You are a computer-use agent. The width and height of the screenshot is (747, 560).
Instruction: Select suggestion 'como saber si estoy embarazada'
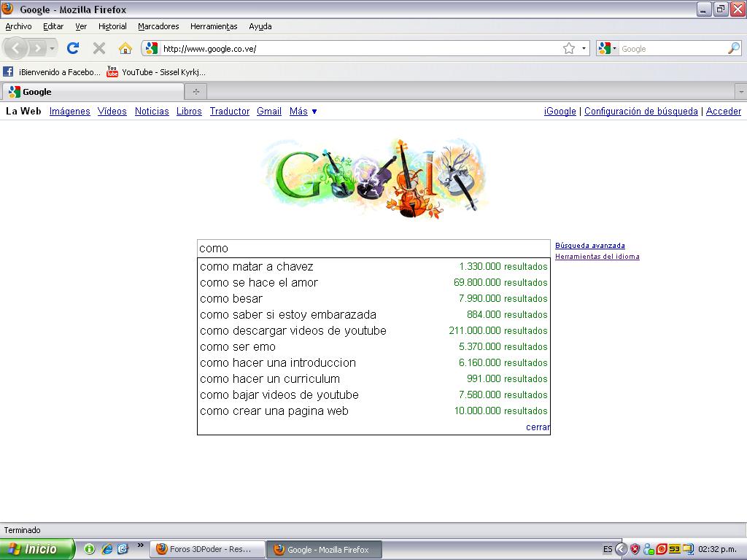[x=373, y=315]
